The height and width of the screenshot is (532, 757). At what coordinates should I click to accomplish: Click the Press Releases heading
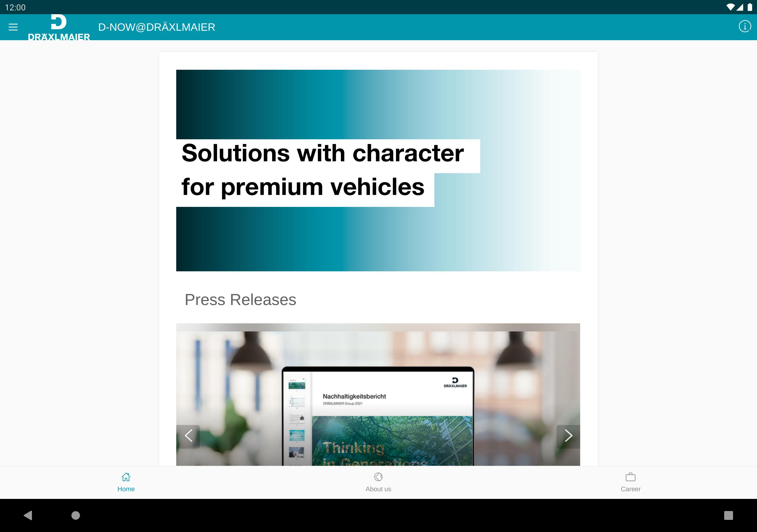click(240, 300)
